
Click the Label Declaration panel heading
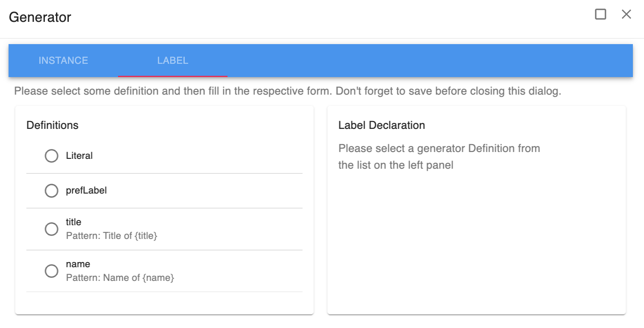[x=381, y=125]
